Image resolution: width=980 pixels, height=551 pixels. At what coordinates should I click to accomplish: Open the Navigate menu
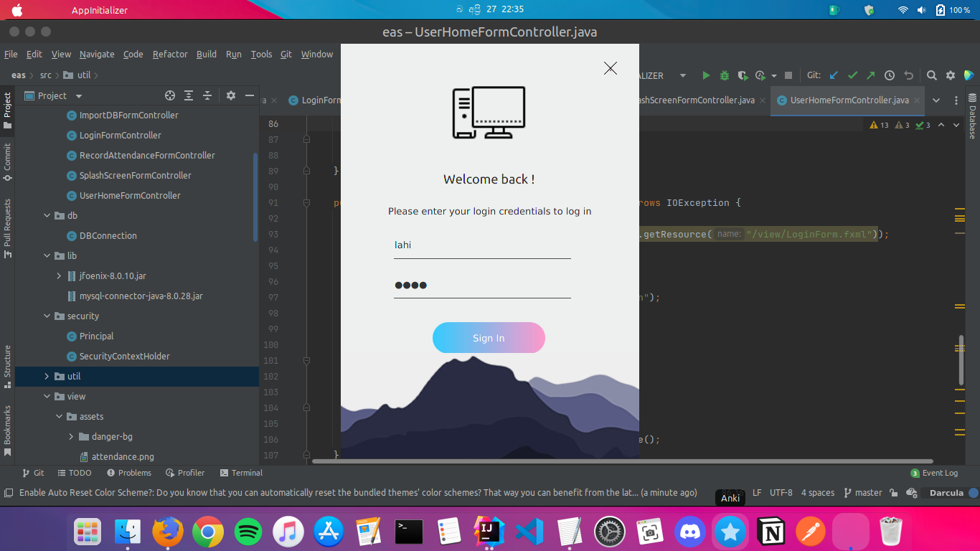pyautogui.click(x=97, y=55)
